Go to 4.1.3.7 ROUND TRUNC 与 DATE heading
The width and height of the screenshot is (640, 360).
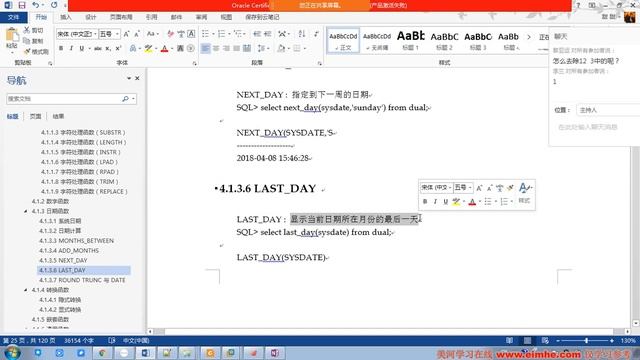[82, 280]
